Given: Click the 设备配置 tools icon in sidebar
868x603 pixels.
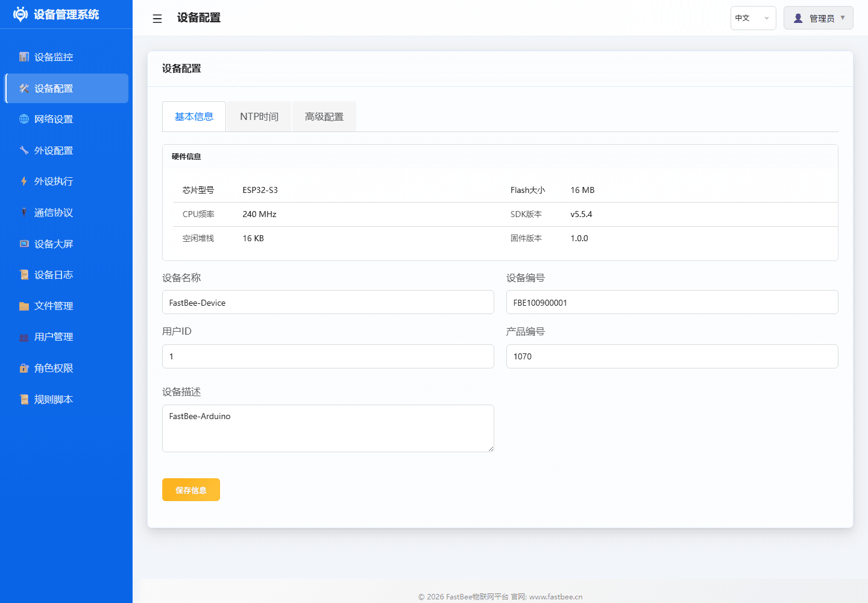Looking at the screenshot, I should [x=24, y=88].
